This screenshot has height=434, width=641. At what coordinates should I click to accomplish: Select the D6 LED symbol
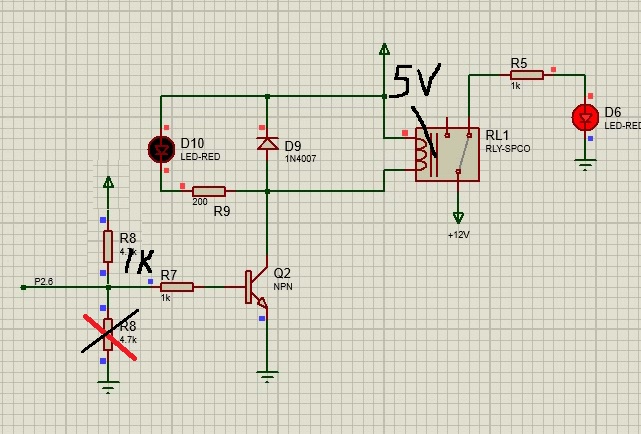[x=585, y=118]
